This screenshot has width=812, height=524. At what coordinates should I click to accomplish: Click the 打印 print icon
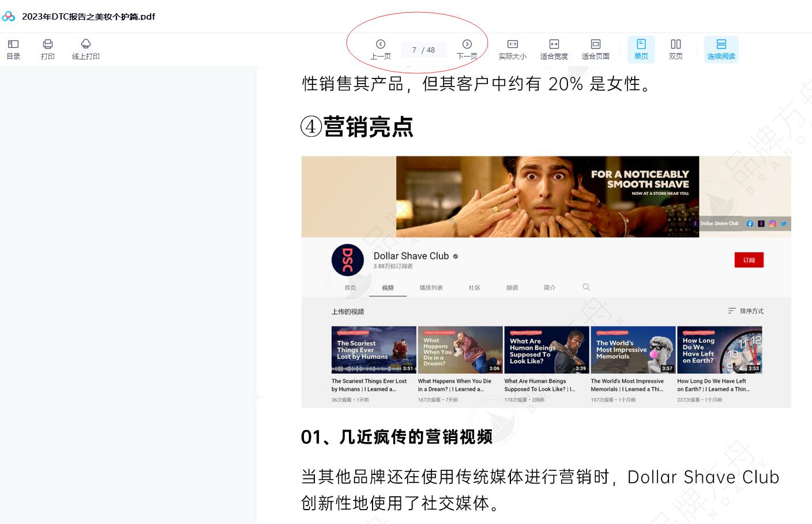[x=48, y=49]
